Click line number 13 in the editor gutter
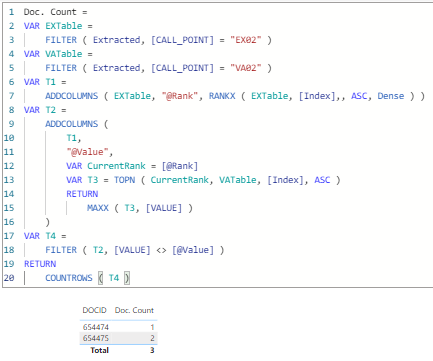Screen dimensions: 433x361 [x=9, y=180]
